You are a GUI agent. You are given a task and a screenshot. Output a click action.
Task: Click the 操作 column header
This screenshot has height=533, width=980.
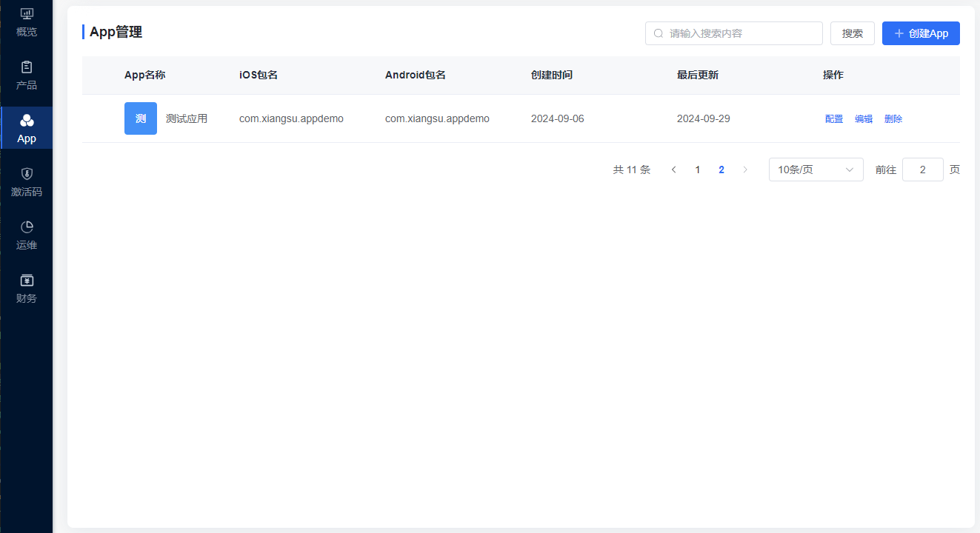coord(833,75)
